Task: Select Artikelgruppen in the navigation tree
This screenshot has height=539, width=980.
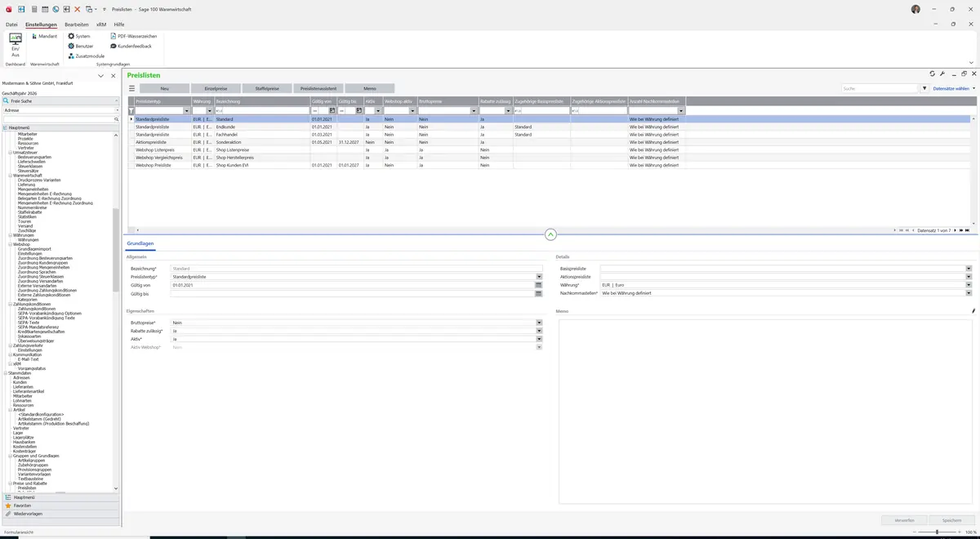Action: coord(32,461)
